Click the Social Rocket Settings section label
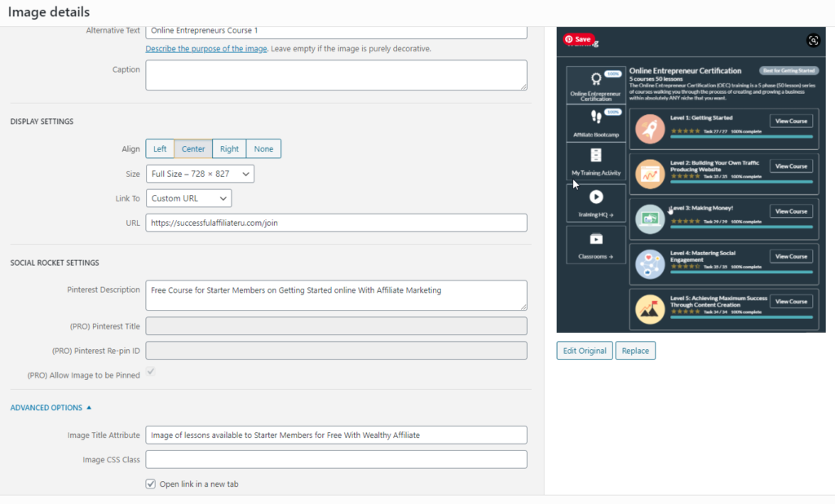The width and height of the screenshot is (835, 504). [x=55, y=263]
